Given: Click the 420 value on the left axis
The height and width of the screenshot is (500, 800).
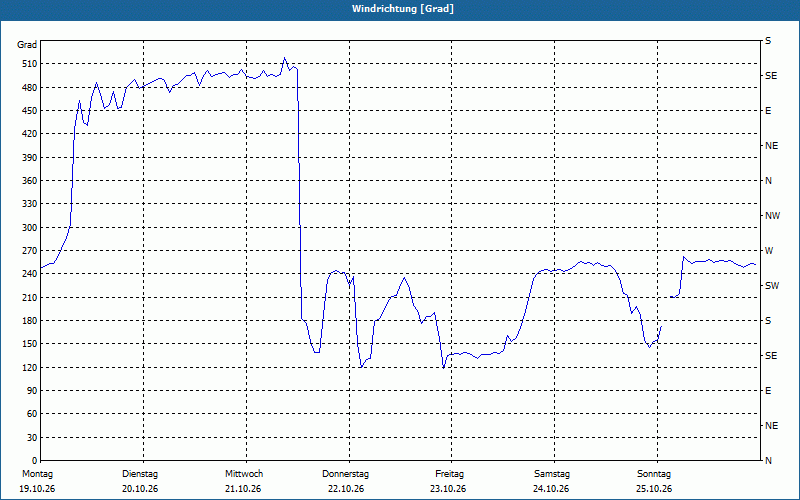Looking at the screenshot, I should [29, 134].
